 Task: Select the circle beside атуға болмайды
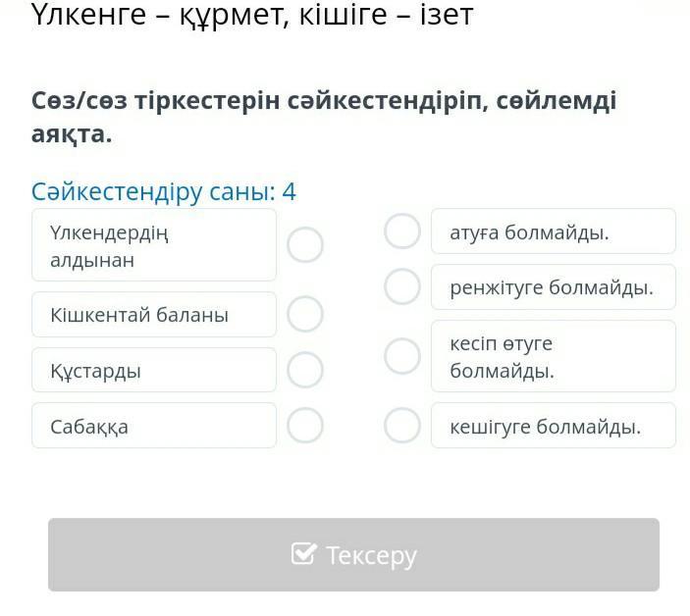[402, 231]
